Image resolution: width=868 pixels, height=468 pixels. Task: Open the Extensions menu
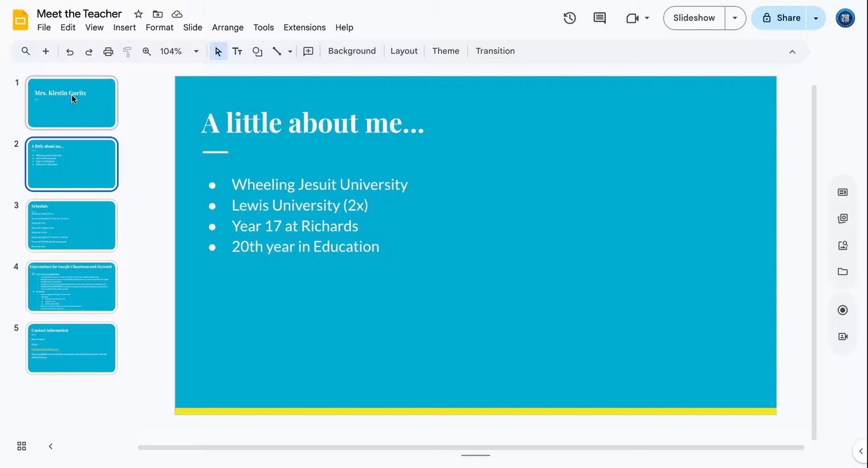(305, 27)
